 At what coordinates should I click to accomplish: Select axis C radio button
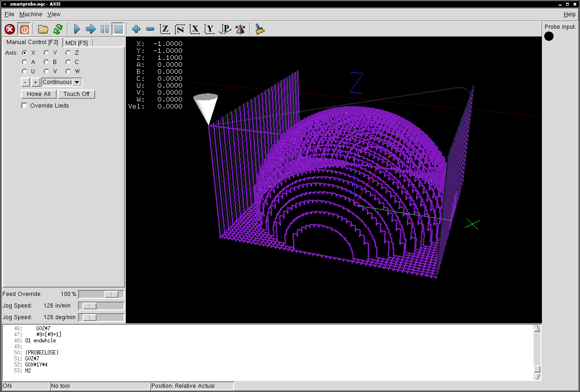(68, 62)
